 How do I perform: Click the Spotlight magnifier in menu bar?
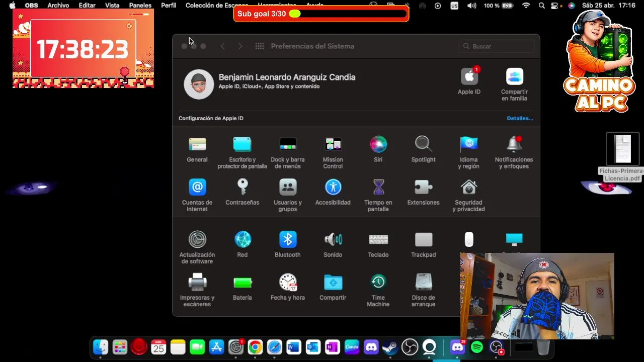[541, 6]
